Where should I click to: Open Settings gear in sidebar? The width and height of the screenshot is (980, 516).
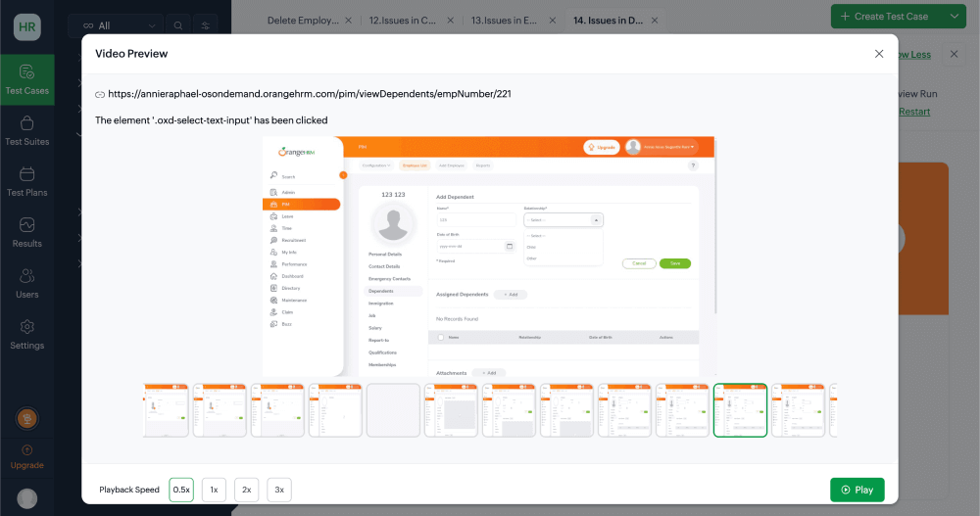(x=26, y=327)
